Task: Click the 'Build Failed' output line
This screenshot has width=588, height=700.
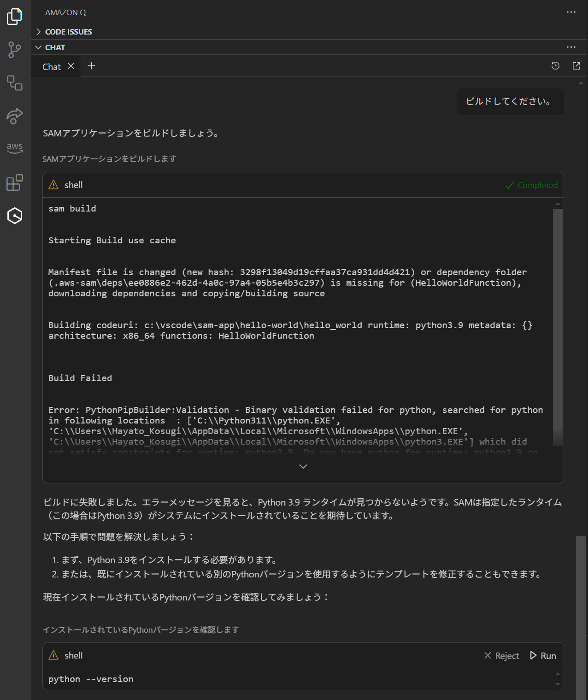Action: click(x=80, y=378)
